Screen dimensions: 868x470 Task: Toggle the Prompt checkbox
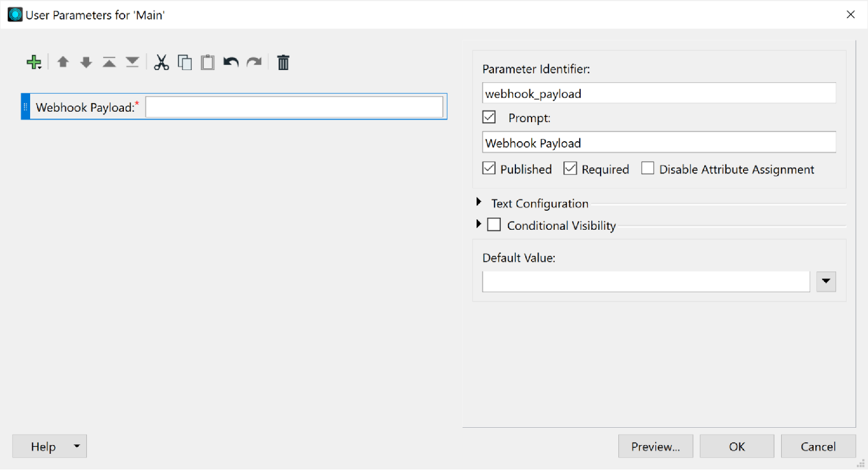[x=489, y=116]
